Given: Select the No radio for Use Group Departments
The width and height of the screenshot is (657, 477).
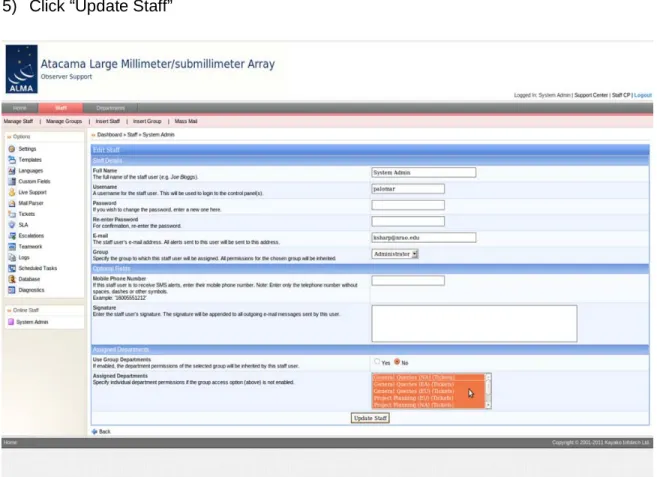Looking at the screenshot, I should pyautogui.click(x=397, y=361).
